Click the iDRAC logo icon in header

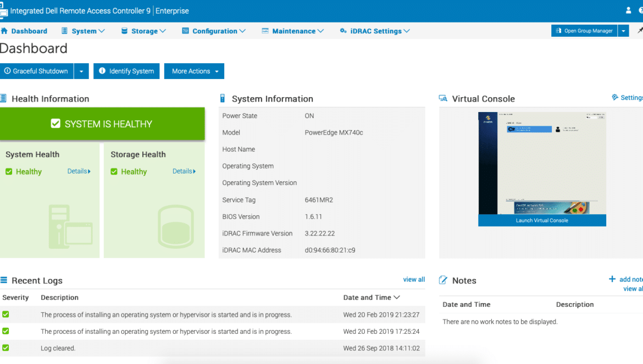click(x=3, y=10)
